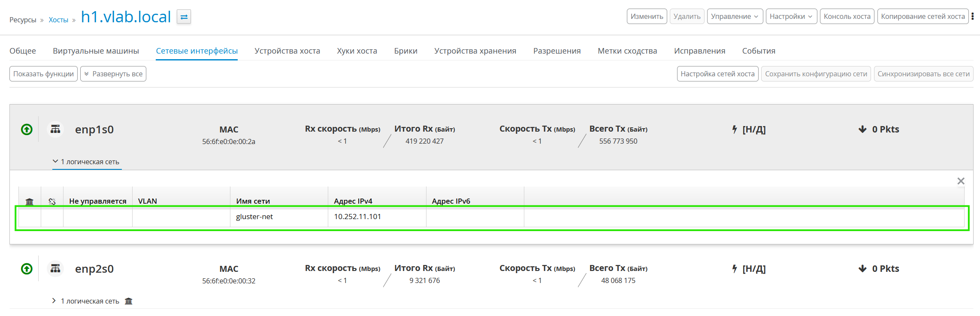
Task: Click MAC address 56:6f:e0:0e:00:32
Action: point(229,281)
